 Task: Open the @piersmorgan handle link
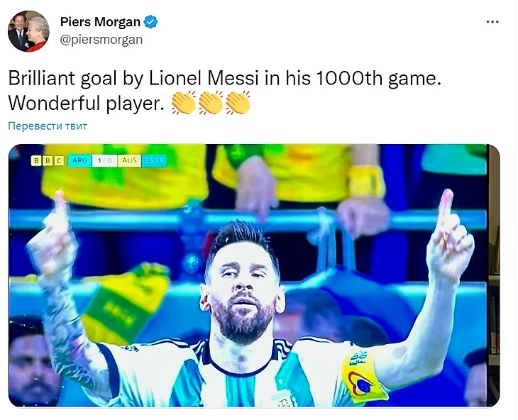point(101,40)
